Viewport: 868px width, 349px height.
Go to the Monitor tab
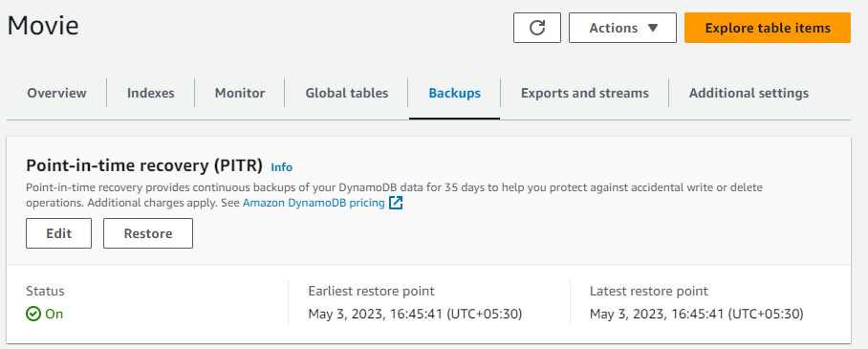click(x=240, y=93)
